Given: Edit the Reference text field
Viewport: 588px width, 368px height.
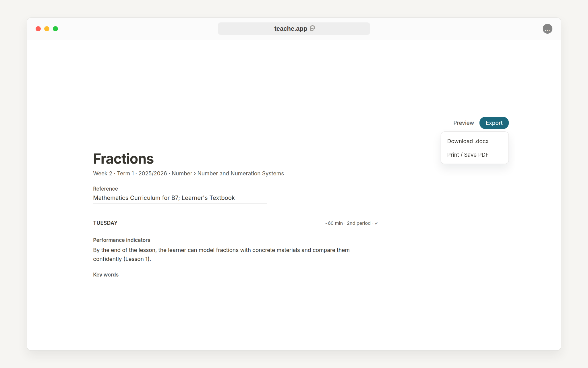Looking at the screenshot, I should click(180, 198).
